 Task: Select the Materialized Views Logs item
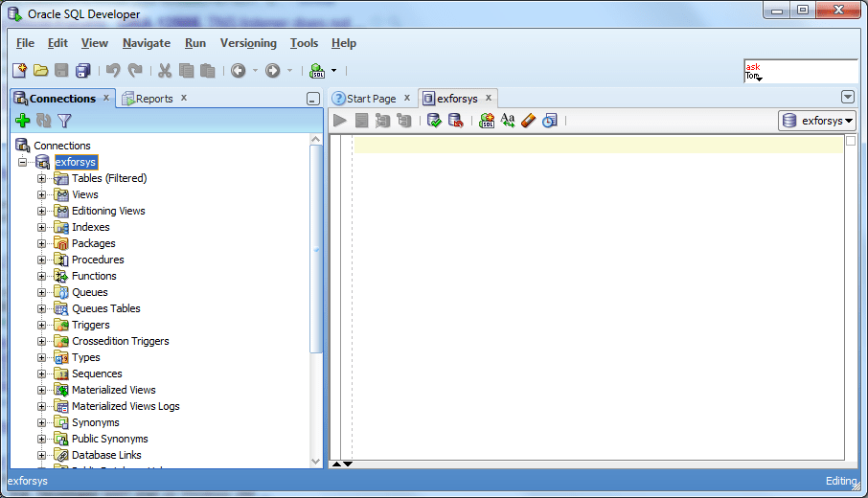click(126, 406)
